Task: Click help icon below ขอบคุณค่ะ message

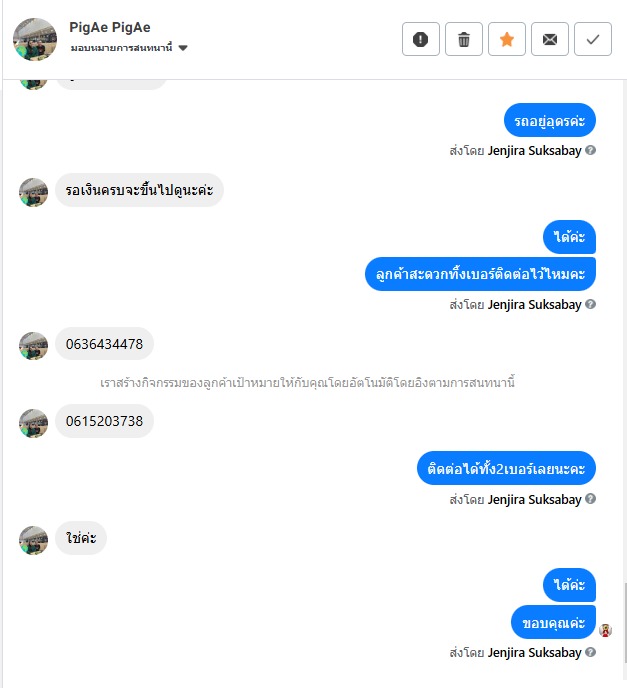Action: coord(591,652)
